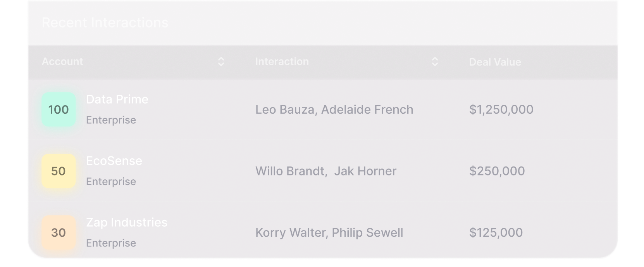Click Enterprise label under Data Prime
Image resolution: width=644 pixels, height=267 pixels.
[111, 120]
